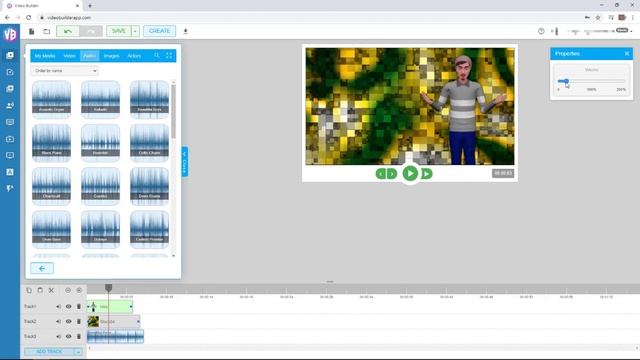Zoom out the timeline
The width and height of the screenshot is (640, 360).
point(68,290)
